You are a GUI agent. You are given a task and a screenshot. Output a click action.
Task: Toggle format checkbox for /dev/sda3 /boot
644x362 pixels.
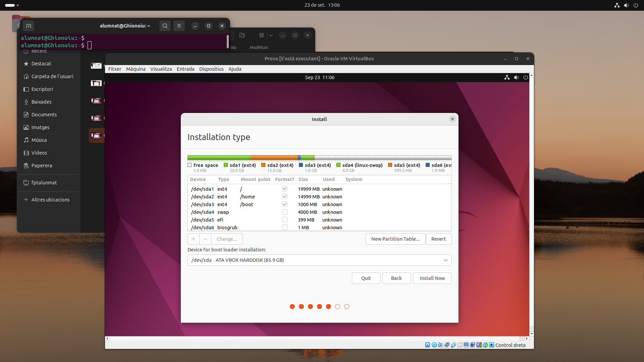285,204
